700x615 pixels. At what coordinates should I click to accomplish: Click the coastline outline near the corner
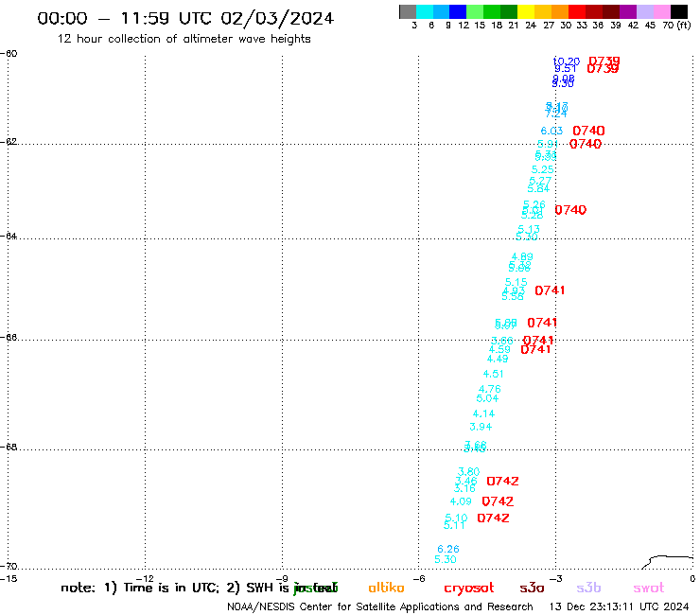point(668,562)
